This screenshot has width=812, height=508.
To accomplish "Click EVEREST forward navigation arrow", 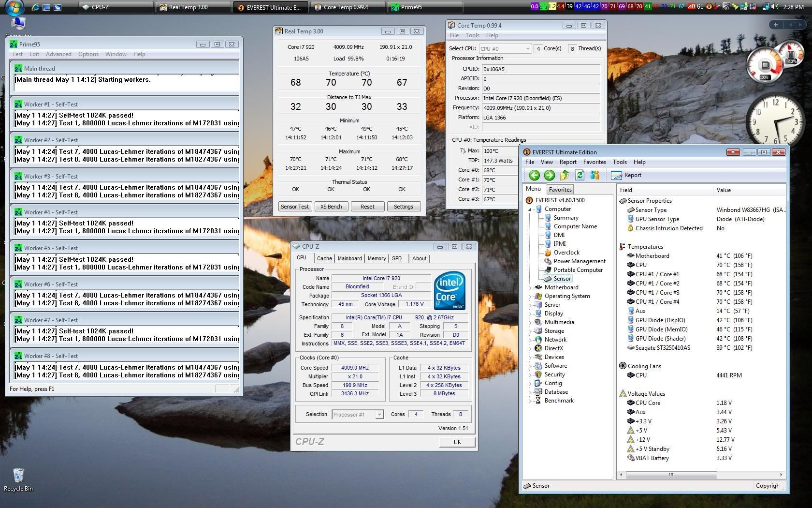I will pyautogui.click(x=549, y=175).
